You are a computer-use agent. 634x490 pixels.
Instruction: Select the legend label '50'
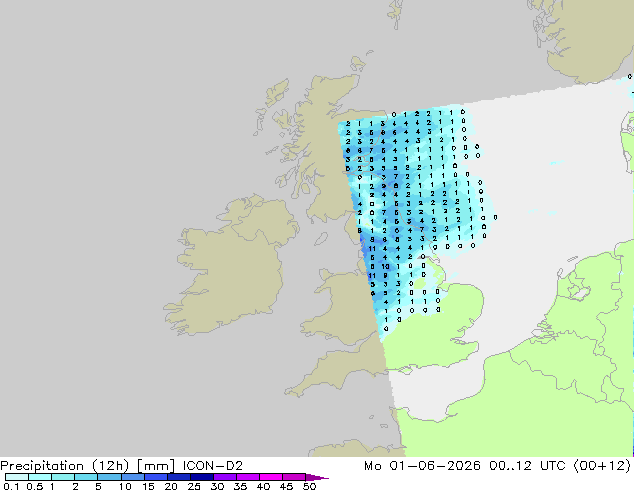click(309, 486)
